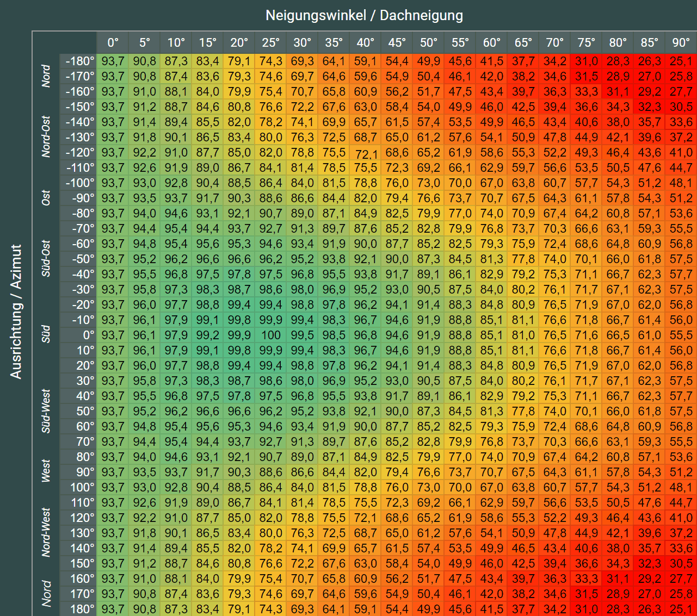This screenshot has width=697, height=616.
Task: Select 69,9 in the -140° azimuth row
Action: point(334,122)
